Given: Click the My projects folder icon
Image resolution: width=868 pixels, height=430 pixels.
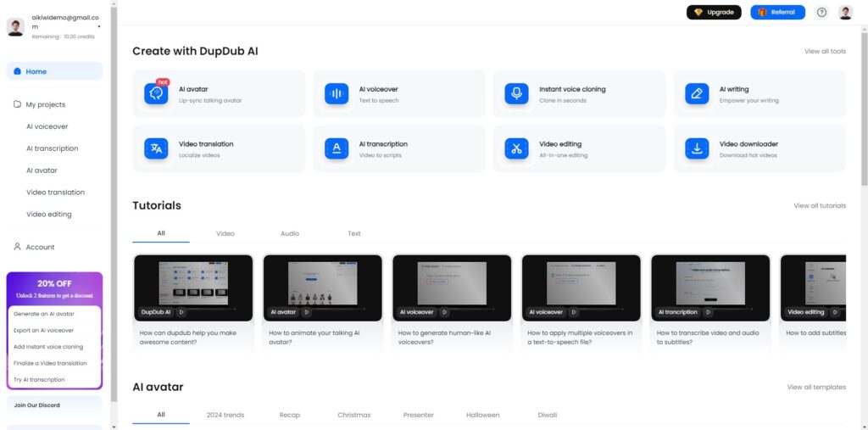Looking at the screenshot, I should pos(17,104).
